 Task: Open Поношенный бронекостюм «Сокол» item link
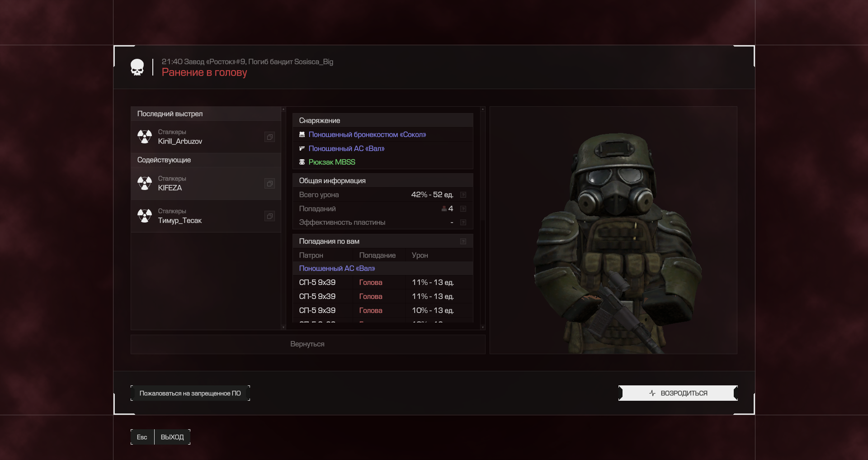367,134
